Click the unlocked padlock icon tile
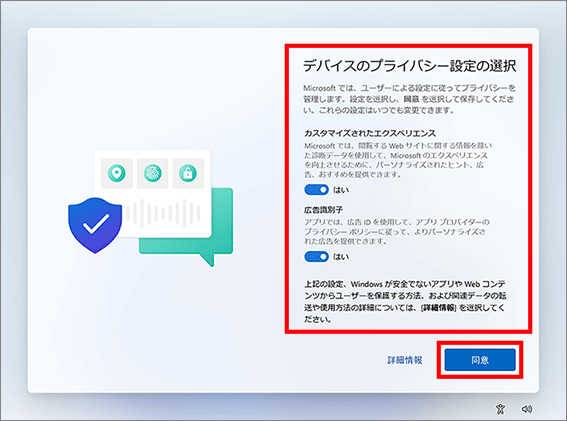This screenshot has height=421, width=567. pyautogui.click(x=188, y=173)
